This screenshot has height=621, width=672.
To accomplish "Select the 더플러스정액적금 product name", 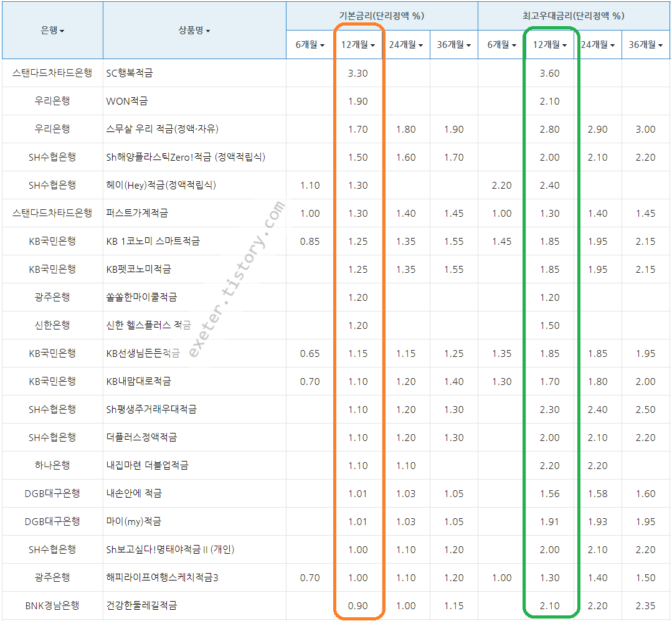I will point(141,437).
